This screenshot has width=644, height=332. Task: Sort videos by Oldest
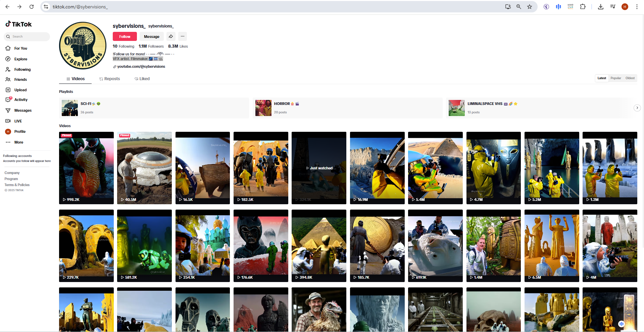coord(630,78)
